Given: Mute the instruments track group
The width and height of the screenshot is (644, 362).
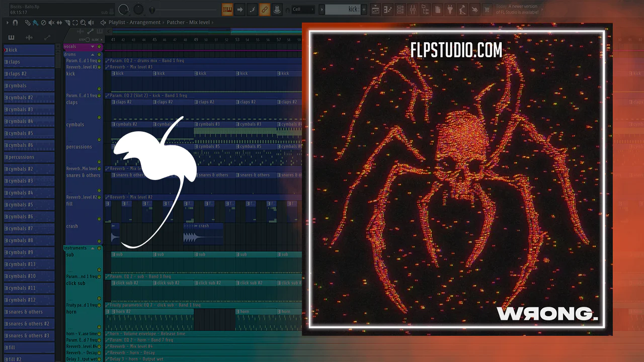Looking at the screenshot, I should pyautogui.click(x=99, y=248).
